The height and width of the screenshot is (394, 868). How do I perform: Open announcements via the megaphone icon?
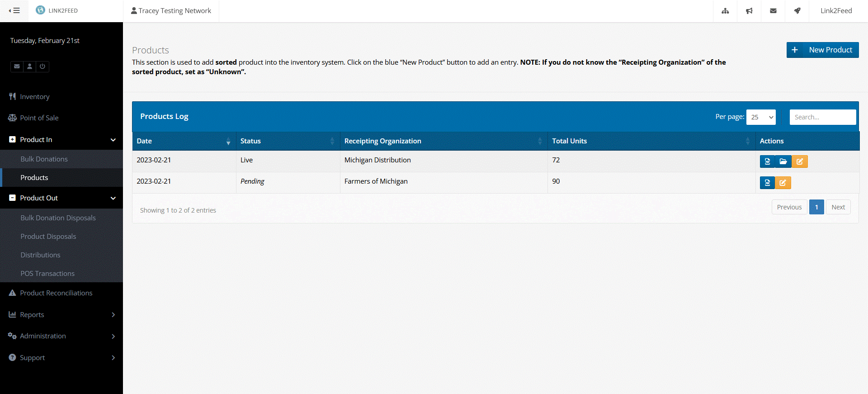(x=749, y=11)
